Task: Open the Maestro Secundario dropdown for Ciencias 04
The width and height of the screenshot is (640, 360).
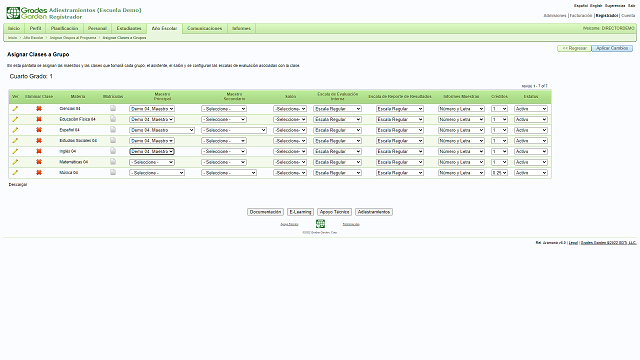Action: [x=224, y=109]
